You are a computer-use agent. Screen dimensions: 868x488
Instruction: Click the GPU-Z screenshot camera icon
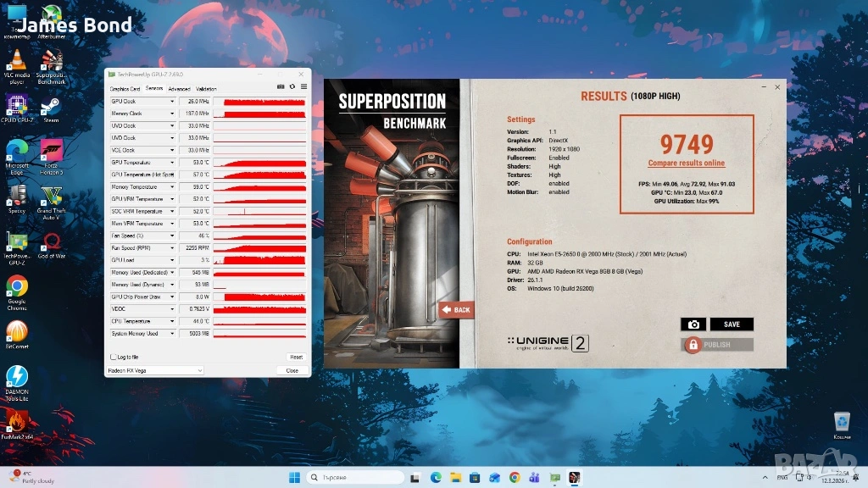tap(281, 86)
